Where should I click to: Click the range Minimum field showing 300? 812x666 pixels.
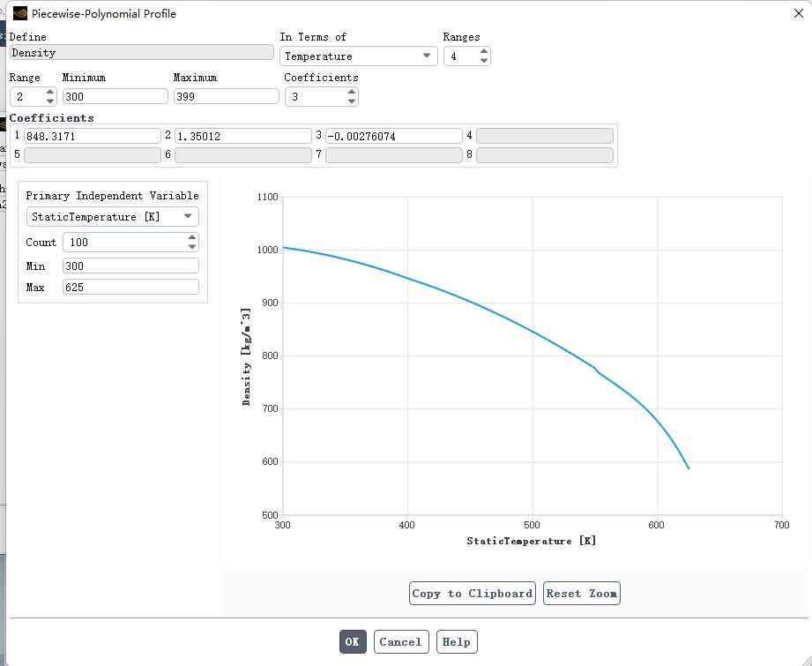pyautogui.click(x=115, y=96)
